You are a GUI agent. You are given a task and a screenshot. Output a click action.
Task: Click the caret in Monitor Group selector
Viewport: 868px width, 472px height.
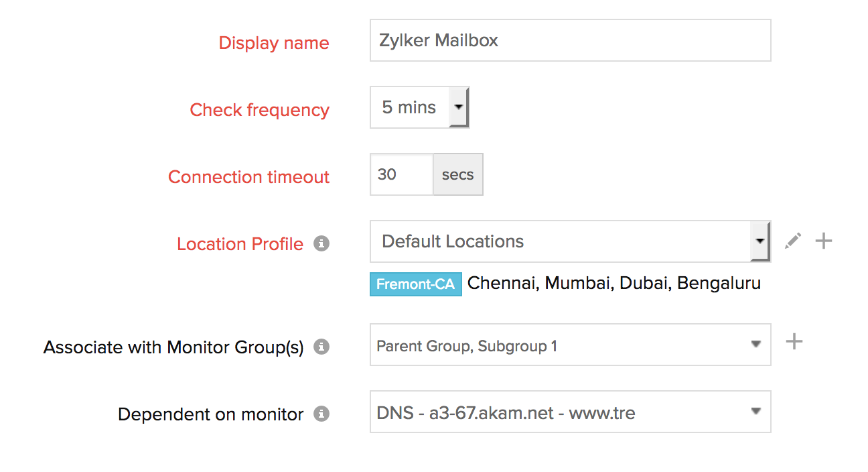(x=755, y=345)
